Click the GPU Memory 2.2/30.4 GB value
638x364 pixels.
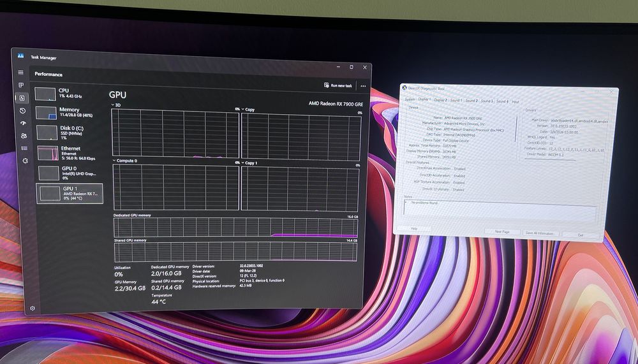(130, 288)
